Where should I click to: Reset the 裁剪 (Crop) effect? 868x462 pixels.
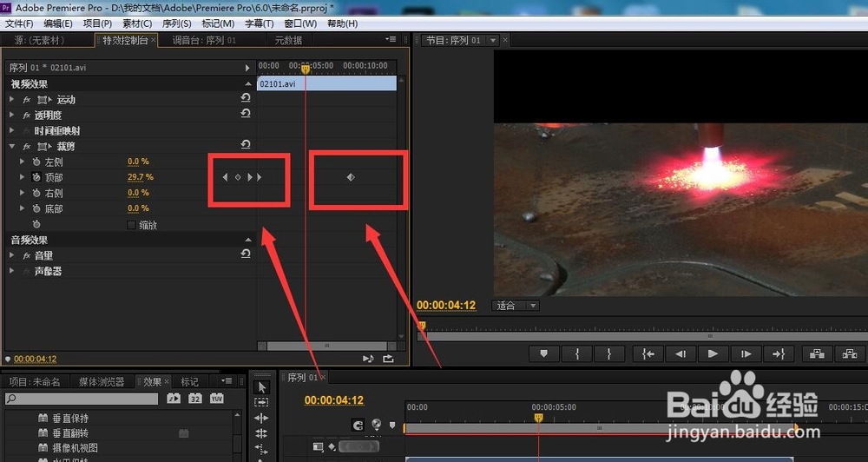click(246, 144)
